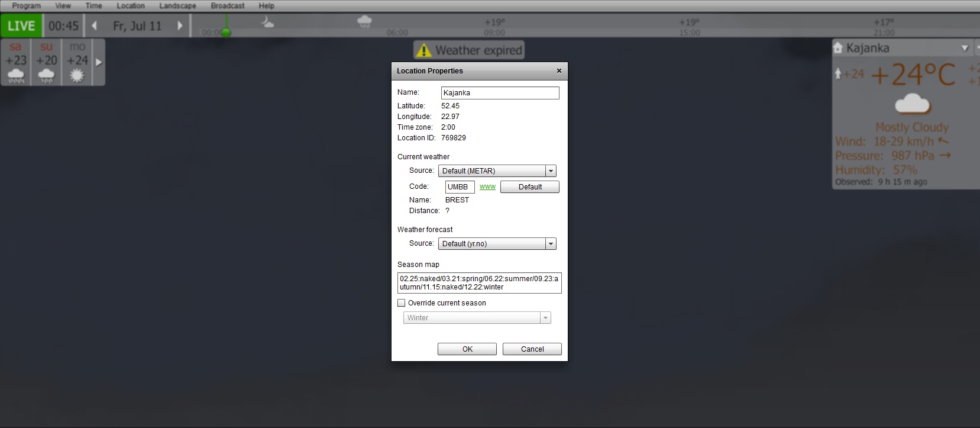Open the Landscape menu
The image size is (980, 428).
tap(177, 6)
